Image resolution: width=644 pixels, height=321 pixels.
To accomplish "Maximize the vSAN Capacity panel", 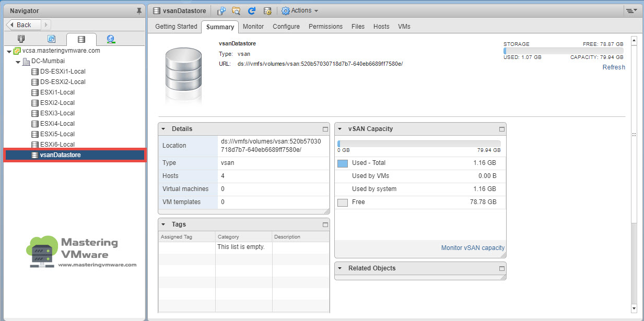I will [502, 129].
